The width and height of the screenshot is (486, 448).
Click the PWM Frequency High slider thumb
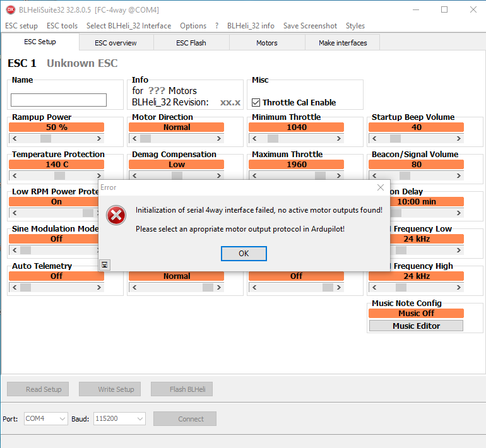pyautogui.click(x=401, y=288)
